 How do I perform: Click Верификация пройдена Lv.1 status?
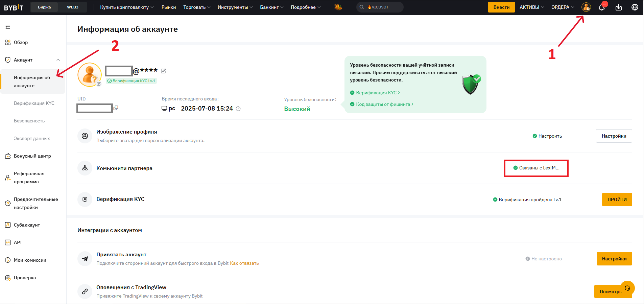(527, 200)
